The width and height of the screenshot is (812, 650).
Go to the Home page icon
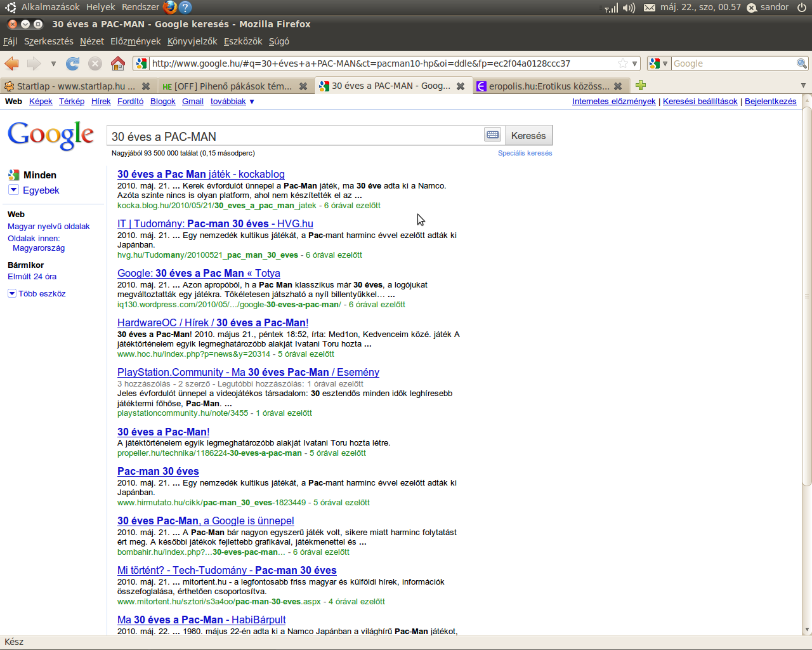point(117,63)
